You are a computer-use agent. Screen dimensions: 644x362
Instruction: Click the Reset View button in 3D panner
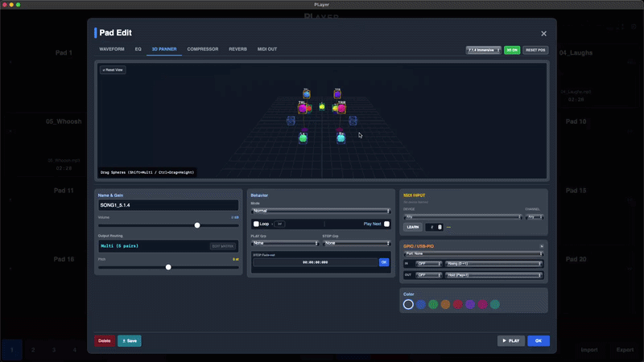point(113,70)
